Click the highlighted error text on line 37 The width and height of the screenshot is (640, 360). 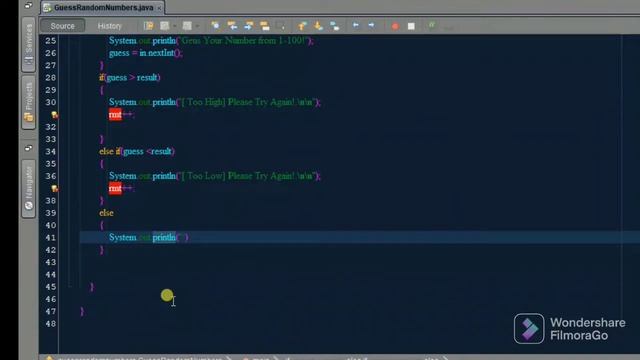tap(115, 188)
